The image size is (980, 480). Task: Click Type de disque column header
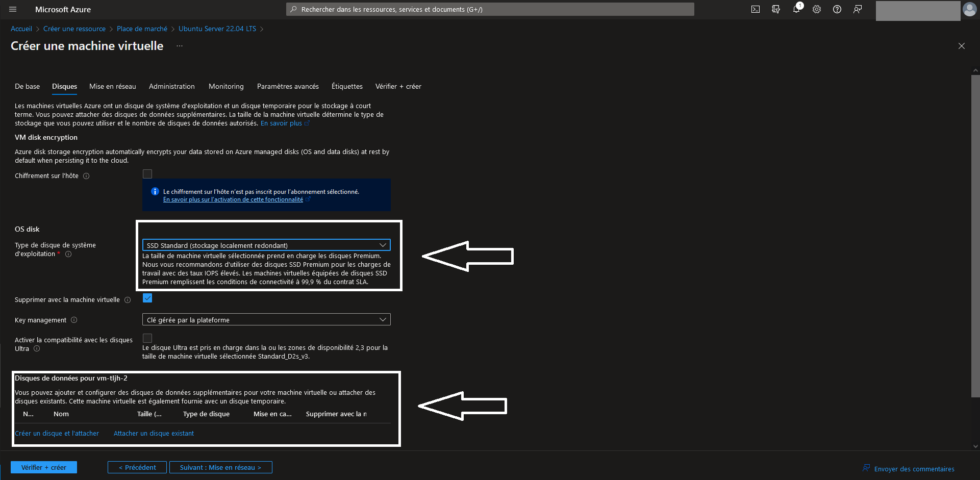[206, 414]
